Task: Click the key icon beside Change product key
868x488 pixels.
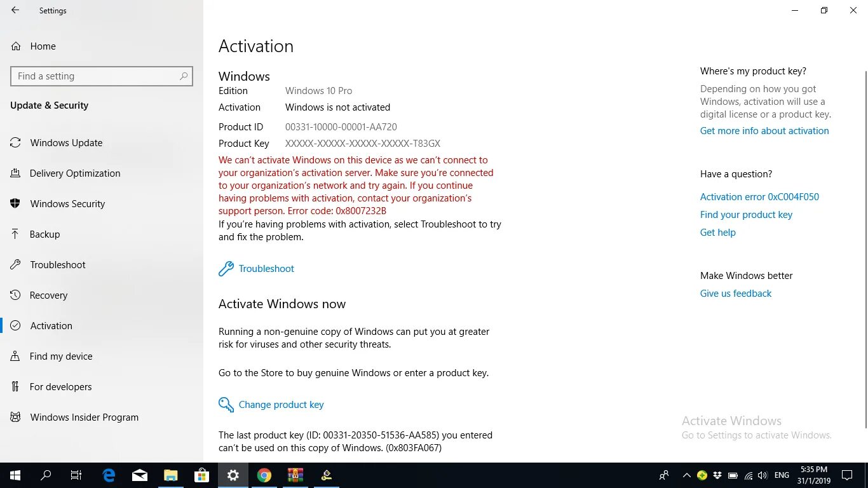Action: (226, 405)
